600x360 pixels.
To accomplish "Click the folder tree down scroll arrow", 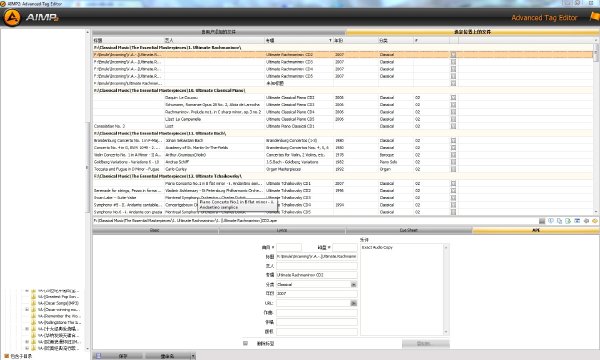I will (88, 348).
